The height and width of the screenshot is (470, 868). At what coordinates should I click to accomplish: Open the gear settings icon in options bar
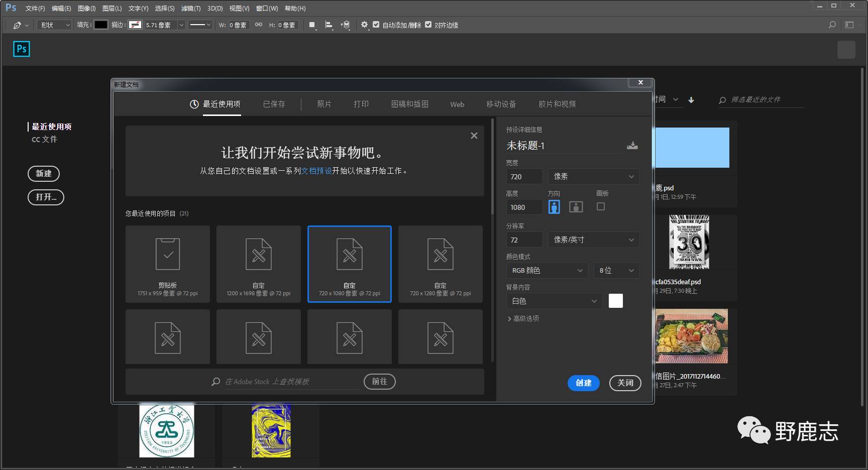click(364, 25)
